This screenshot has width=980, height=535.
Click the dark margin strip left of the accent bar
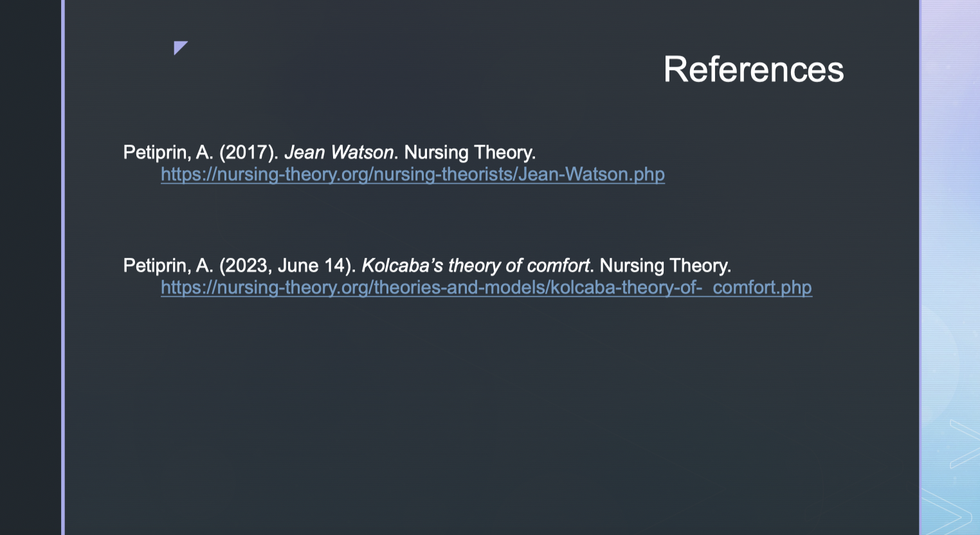pyautogui.click(x=30, y=267)
